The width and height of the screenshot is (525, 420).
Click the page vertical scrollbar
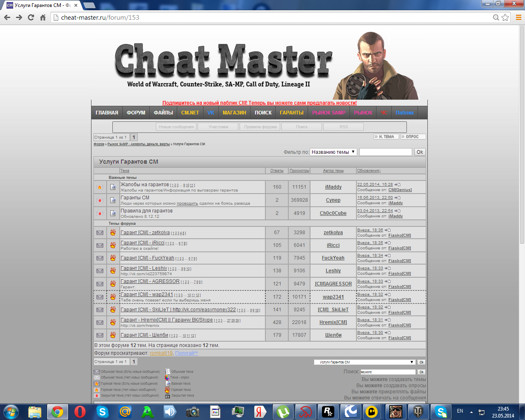pos(522,135)
